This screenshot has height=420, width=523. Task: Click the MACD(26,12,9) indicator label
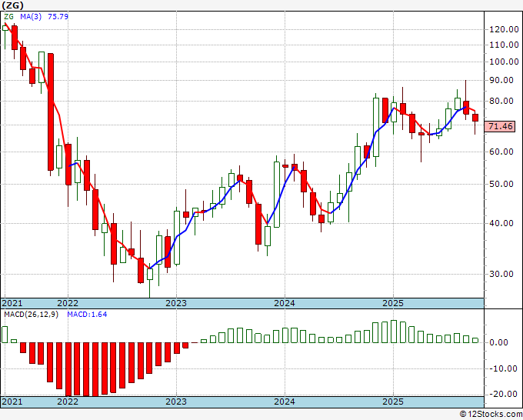point(31,315)
